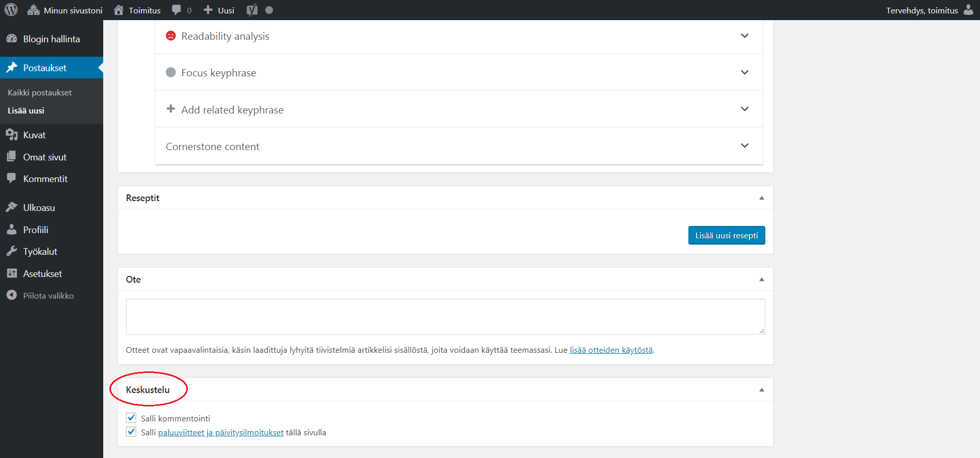Click the Reseptit panel heading
The image size is (980, 458).
[x=142, y=198]
